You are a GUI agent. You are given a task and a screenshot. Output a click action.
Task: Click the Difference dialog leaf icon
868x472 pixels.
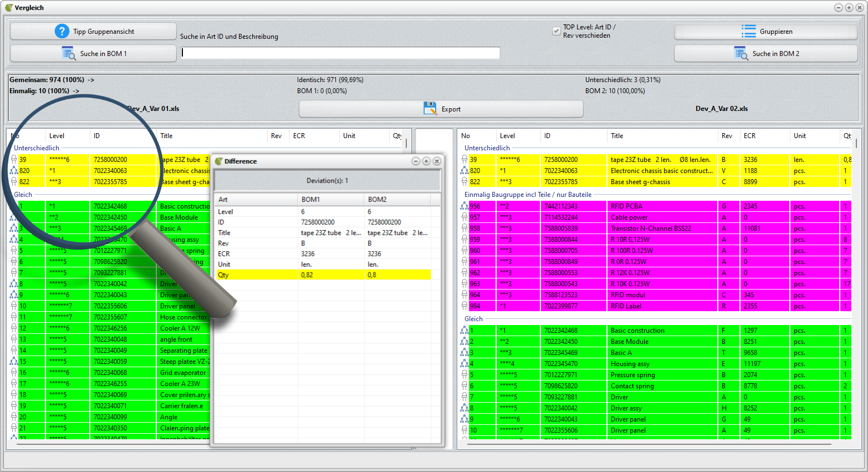(218, 161)
